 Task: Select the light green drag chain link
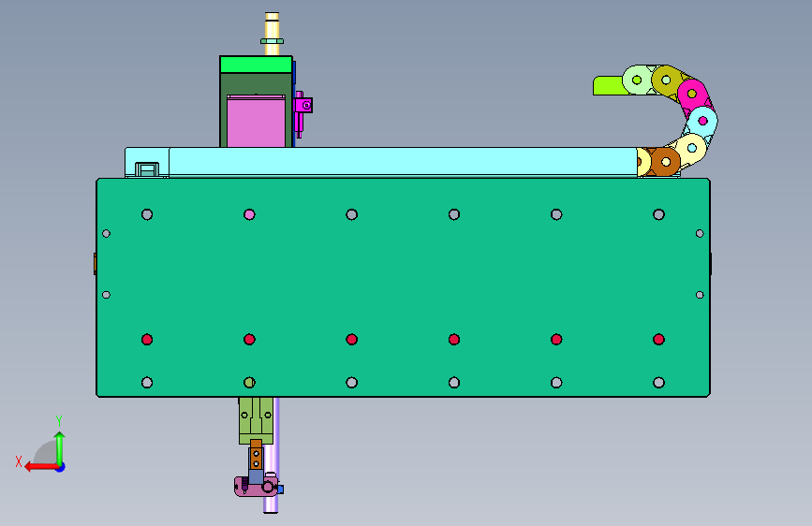click(637, 80)
